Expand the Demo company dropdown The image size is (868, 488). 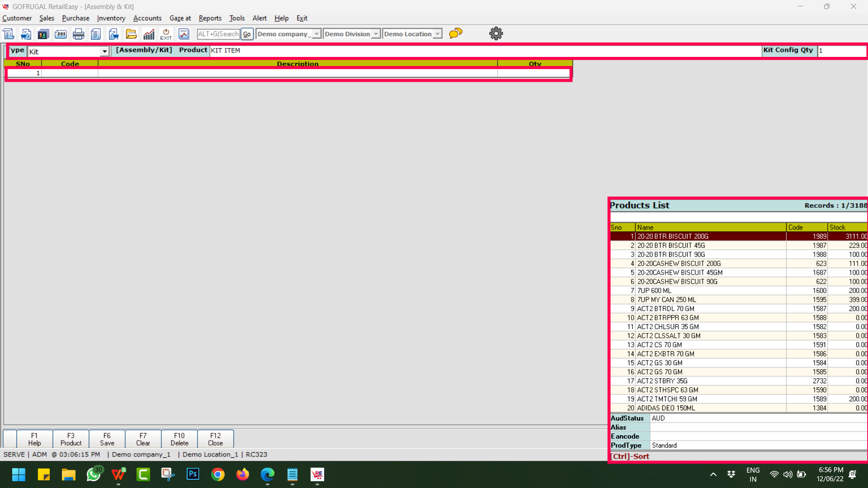pos(316,34)
